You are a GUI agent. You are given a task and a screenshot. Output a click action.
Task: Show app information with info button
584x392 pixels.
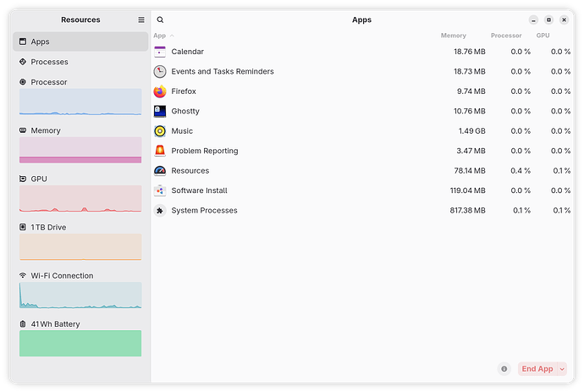[504, 368]
